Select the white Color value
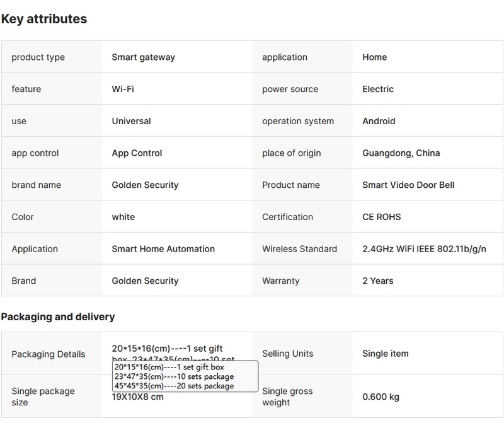The height and width of the screenshot is (423, 504). tap(123, 217)
